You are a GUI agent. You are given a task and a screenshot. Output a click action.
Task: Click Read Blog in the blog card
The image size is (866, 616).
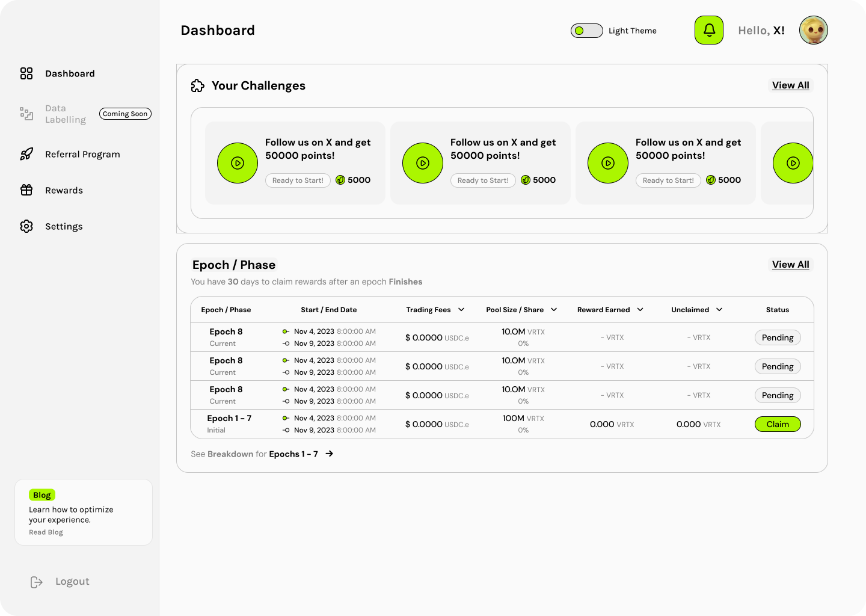[x=46, y=532]
